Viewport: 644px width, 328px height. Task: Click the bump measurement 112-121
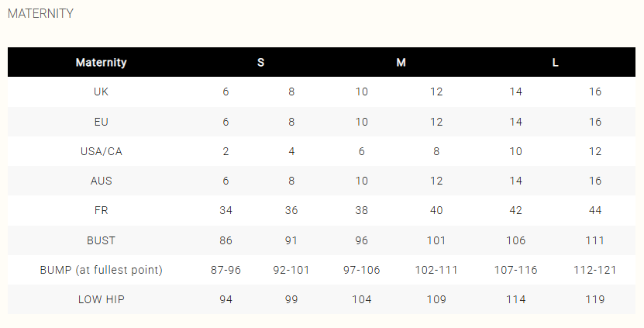point(594,270)
